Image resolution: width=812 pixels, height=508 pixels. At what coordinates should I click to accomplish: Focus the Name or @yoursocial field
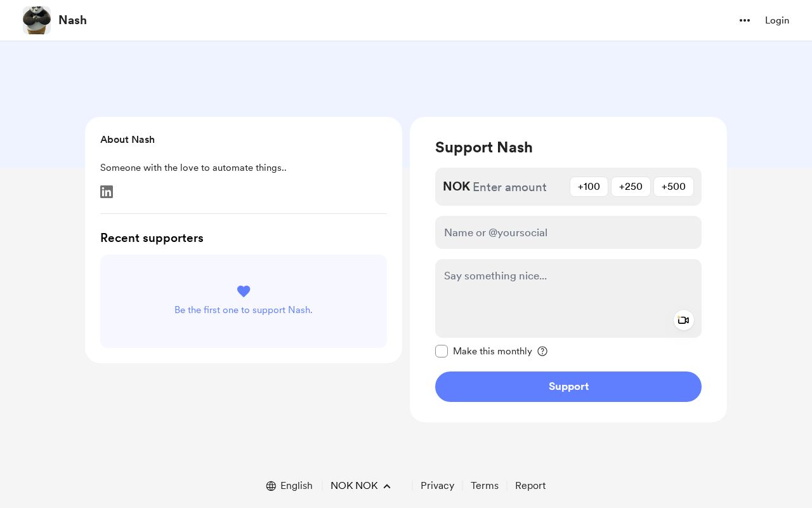click(568, 232)
